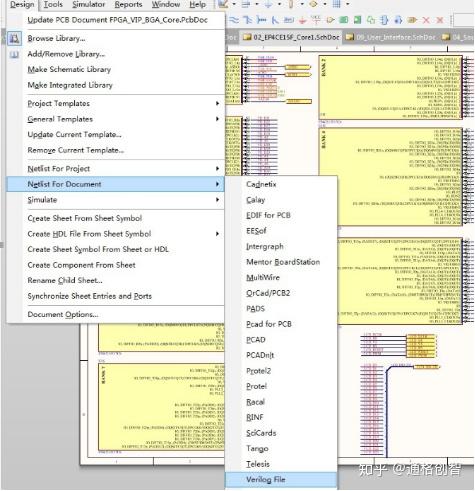Select the Place Harness Connector tool
The width and height of the screenshot is (475, 491).
(x=384, y=20)
